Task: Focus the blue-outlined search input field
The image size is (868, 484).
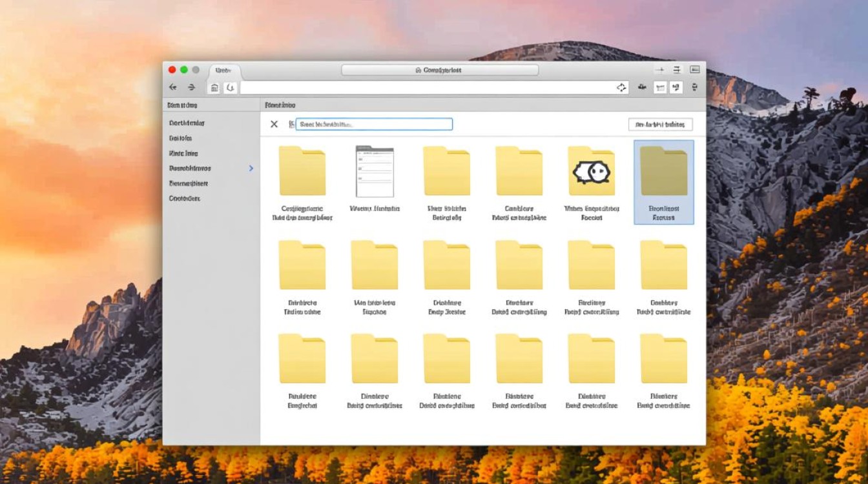Action: coord(375,124)
